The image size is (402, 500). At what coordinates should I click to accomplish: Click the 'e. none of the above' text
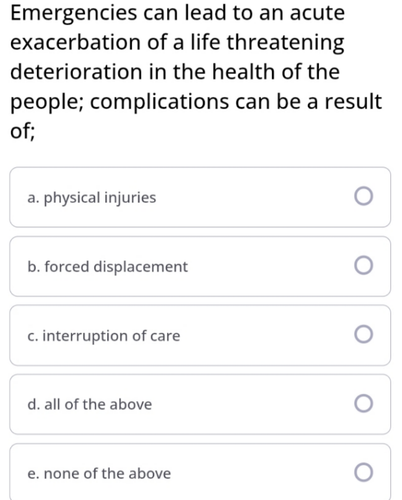[99, 473]
